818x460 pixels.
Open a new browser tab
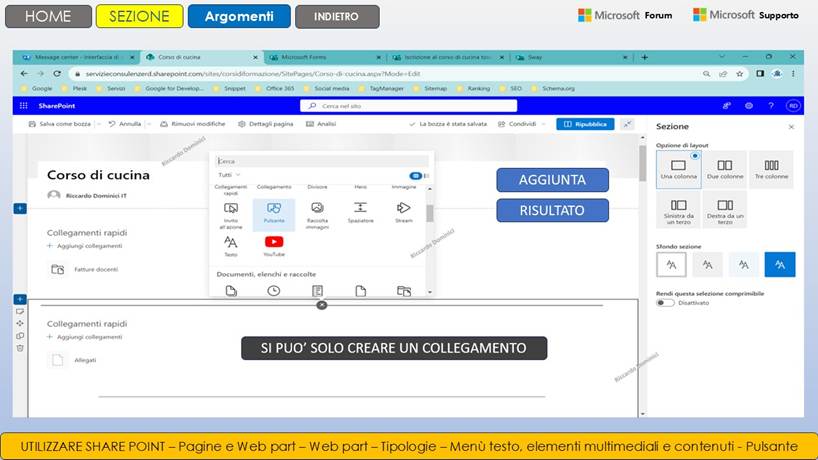(644, 57)
